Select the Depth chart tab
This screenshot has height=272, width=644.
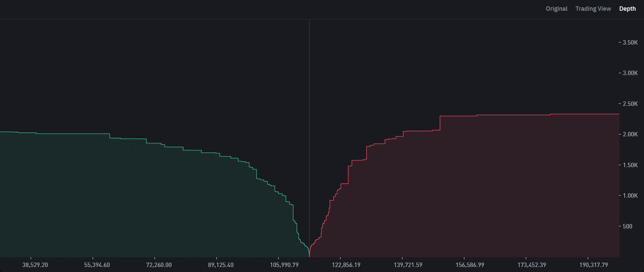[627, 9]
